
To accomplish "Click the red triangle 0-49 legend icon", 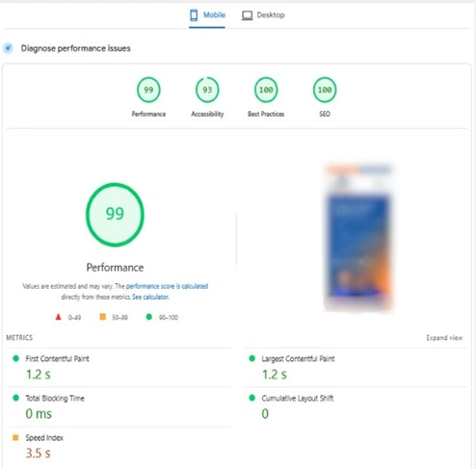I will tap(58, 317).
